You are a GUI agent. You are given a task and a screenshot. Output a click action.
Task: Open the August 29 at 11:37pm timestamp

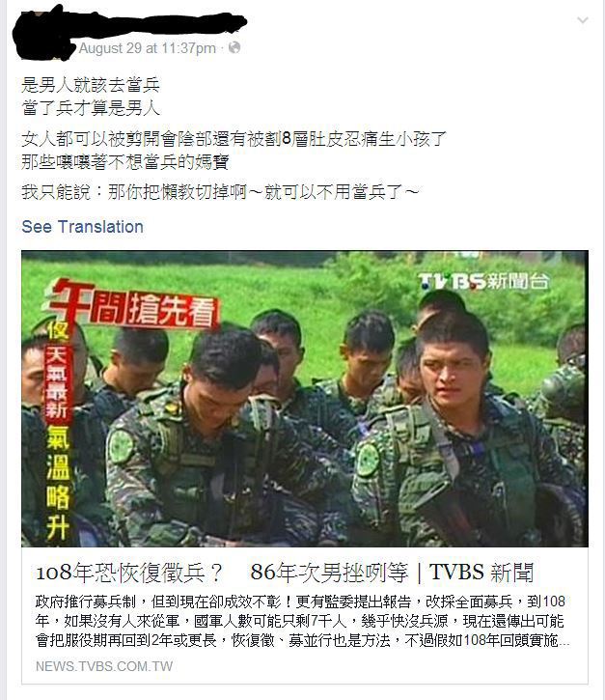[148, 47]
